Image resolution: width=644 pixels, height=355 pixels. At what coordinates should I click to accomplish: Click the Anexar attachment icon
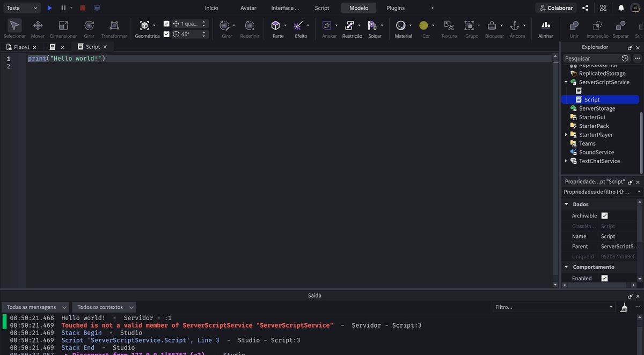pos(327,25)
